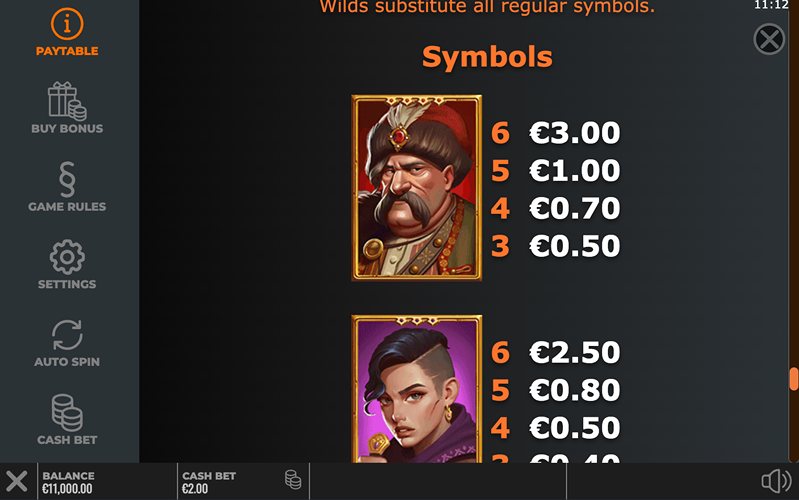Click the Buy Bonus label

click(67, 128)
